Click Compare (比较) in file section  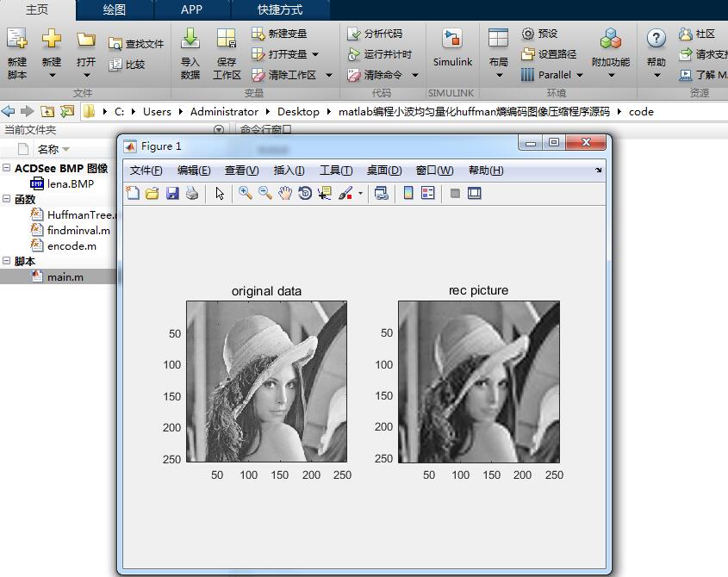[x=127, y=64]
